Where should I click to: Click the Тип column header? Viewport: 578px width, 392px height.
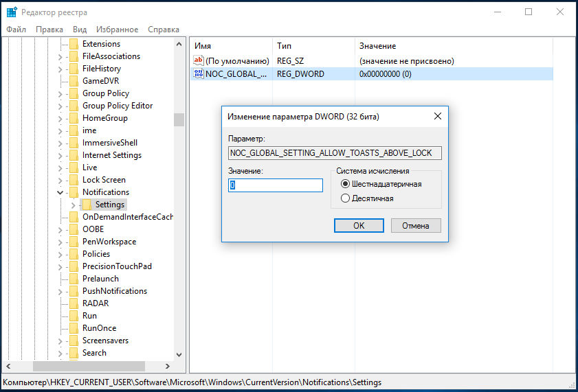coord(313,46)
